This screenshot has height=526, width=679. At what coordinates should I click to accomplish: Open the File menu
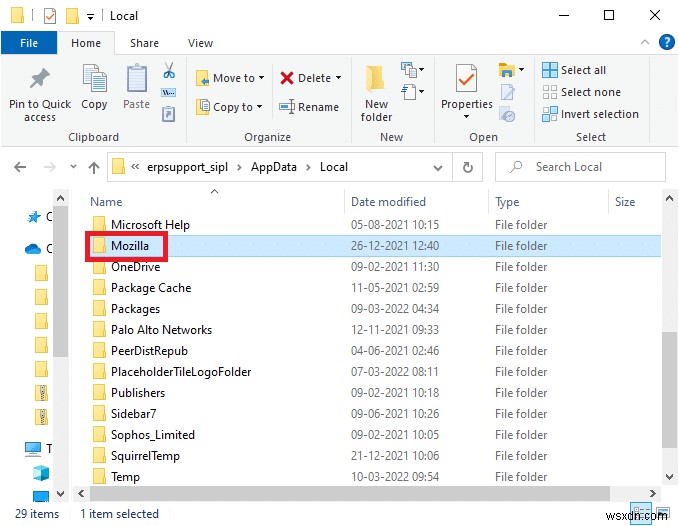click(29, 43)
